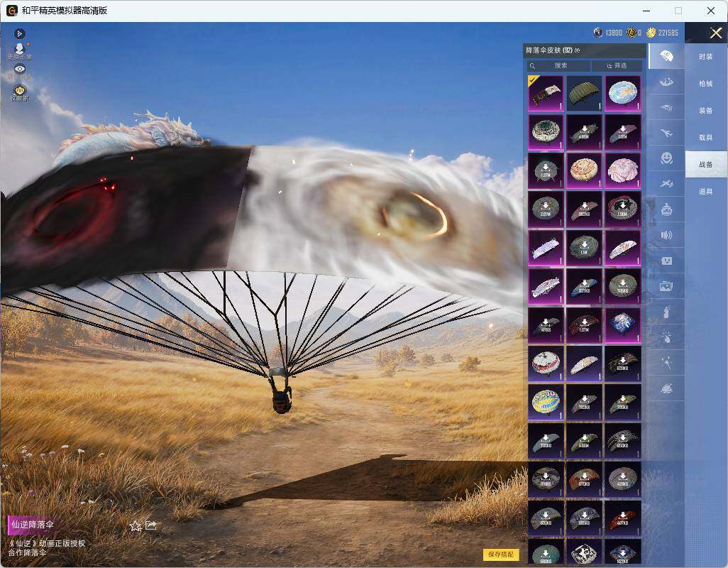Pick the blue dragon round parachute
Image resolution: width=728 pixels, height=568 pixels.
pos(622,93)
